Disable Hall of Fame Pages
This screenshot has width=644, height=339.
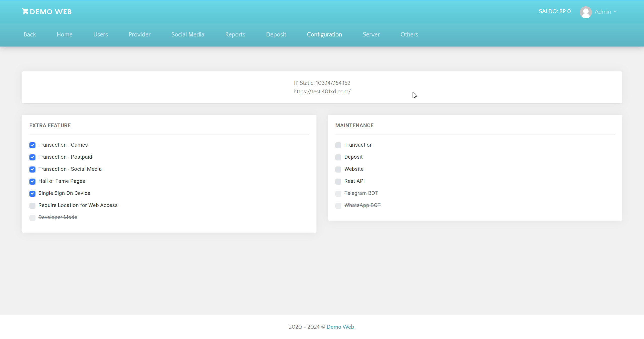click(32, 182)
